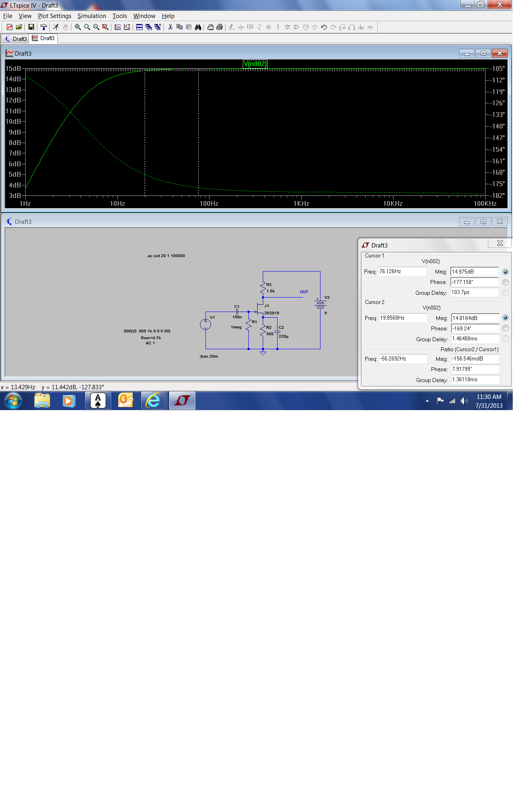532x801 pixels.
Task: Open Windows Start button
Action: coord(13,400)
